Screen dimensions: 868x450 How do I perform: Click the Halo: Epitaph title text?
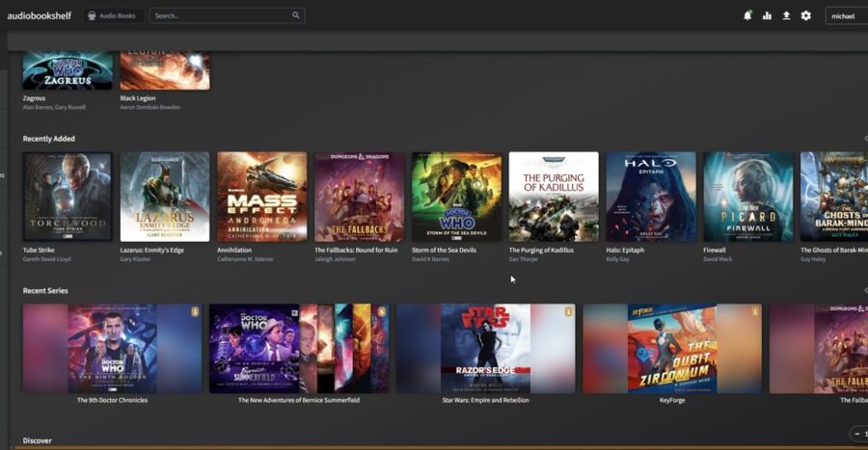point(625,250)
